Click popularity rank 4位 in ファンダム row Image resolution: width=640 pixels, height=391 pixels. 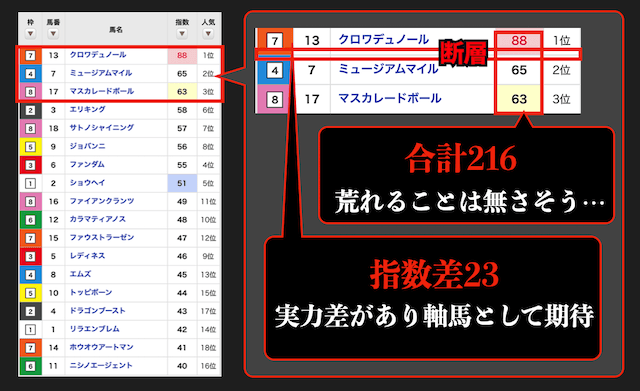[x=208, y=165]
